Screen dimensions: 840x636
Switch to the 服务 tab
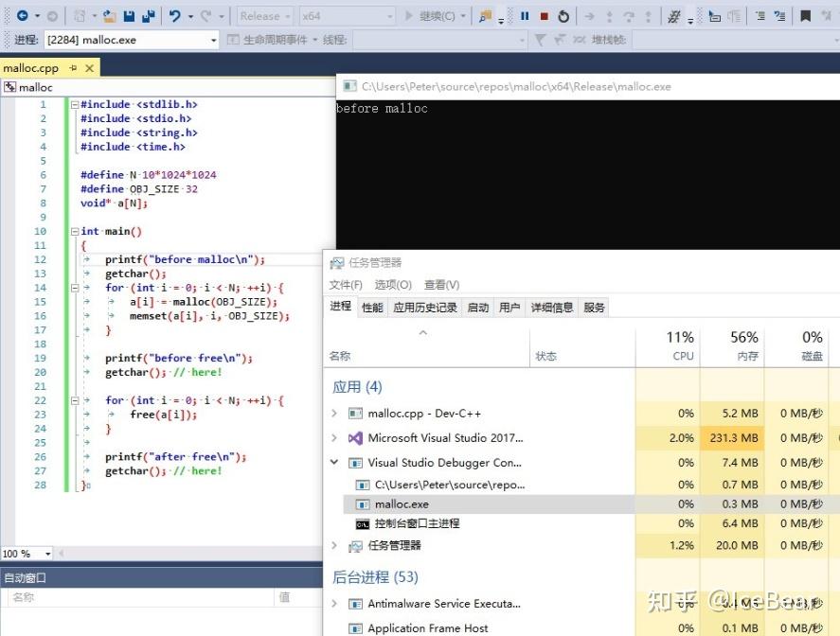click(594, 308)
